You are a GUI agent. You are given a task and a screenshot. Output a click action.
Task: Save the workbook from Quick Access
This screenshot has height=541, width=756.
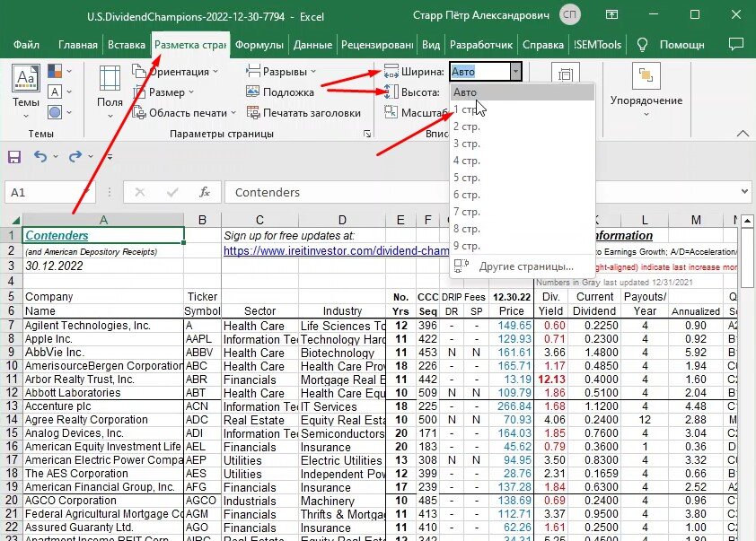14,157
